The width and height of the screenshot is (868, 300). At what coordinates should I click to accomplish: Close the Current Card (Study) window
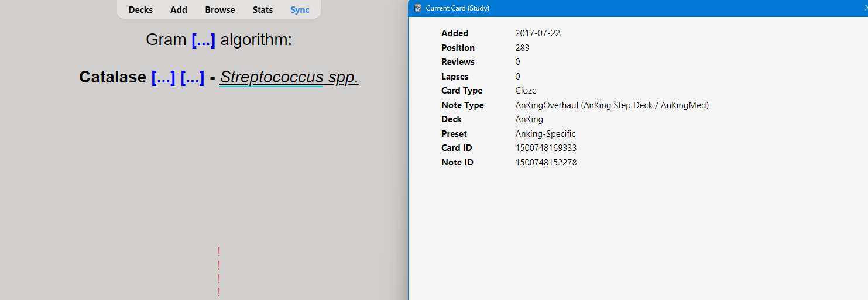pyautogui.click(x=865, y=8)
